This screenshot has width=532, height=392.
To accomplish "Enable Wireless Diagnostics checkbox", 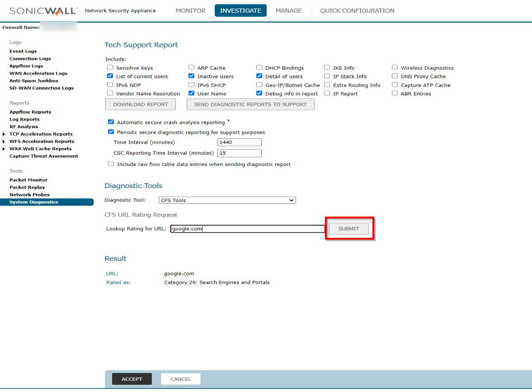I will click(x=395, y=68).
